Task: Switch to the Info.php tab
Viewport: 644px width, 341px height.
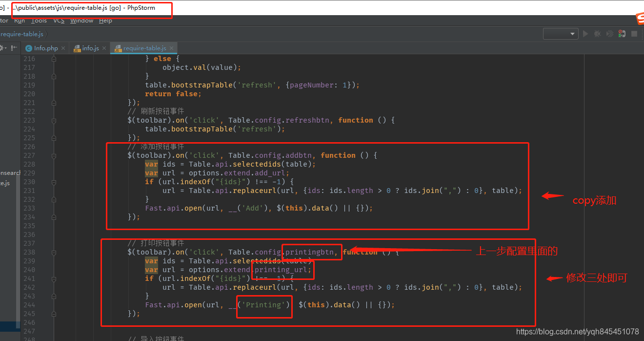Action: pyautogui.click(x=46, y=48)
